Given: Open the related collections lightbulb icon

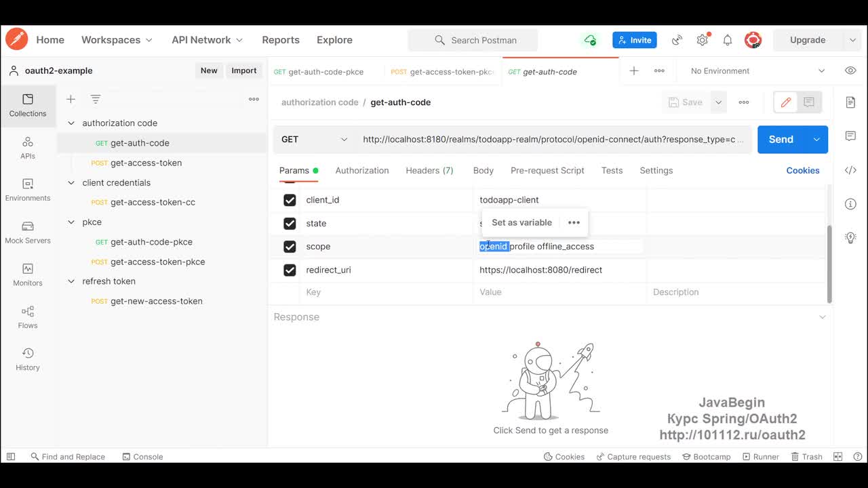Looking at the screenshot, I should click(x=850, y=237).
